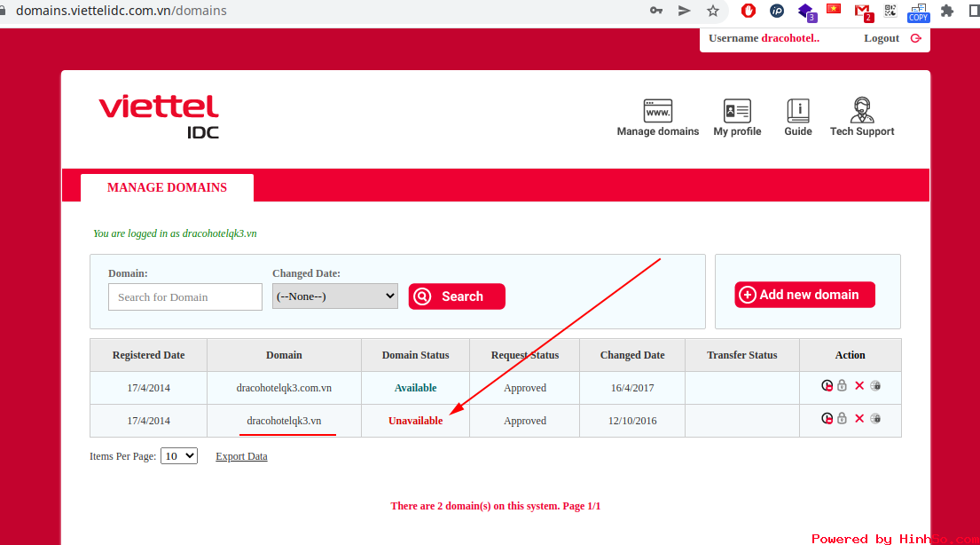Click the Approved cell for dracohotelqk3.com.vn

(x=525, y=388)
